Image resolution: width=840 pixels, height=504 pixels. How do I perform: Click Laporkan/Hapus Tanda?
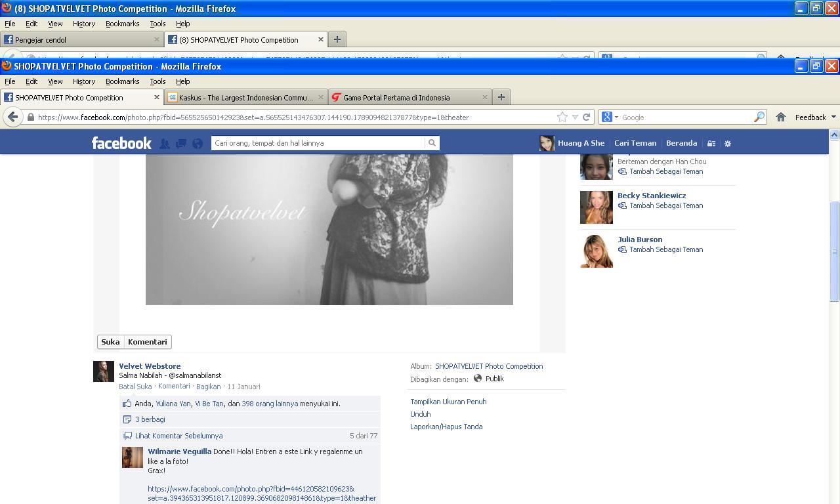pos(446,427)
